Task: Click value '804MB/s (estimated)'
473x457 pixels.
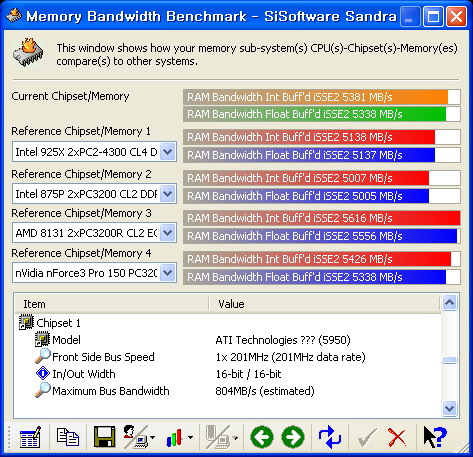Action: [265, 391]
